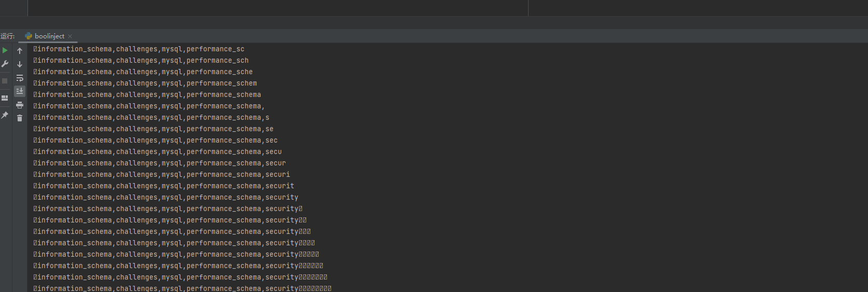Screen dimensions: 868x292
Task: Click first output line ending in performance_sc
Action: [139, 49]
